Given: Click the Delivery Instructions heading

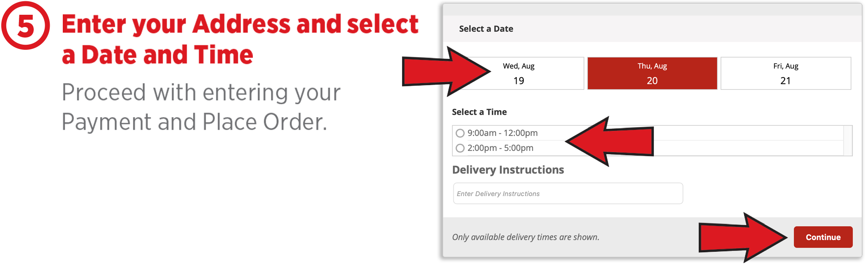Looking at the screenshot, I should pos(508,170).
